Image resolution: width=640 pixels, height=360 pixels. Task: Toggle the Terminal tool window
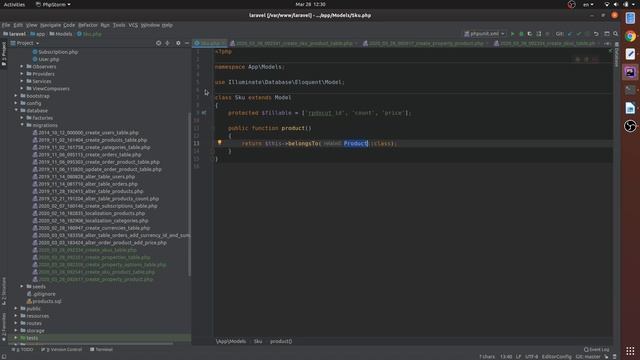click(101, 350)
